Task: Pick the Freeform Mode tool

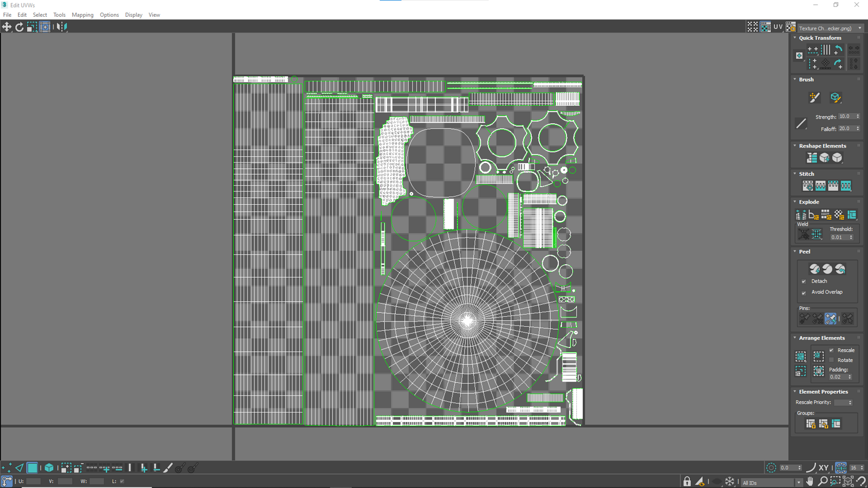Action: (45, 27)
